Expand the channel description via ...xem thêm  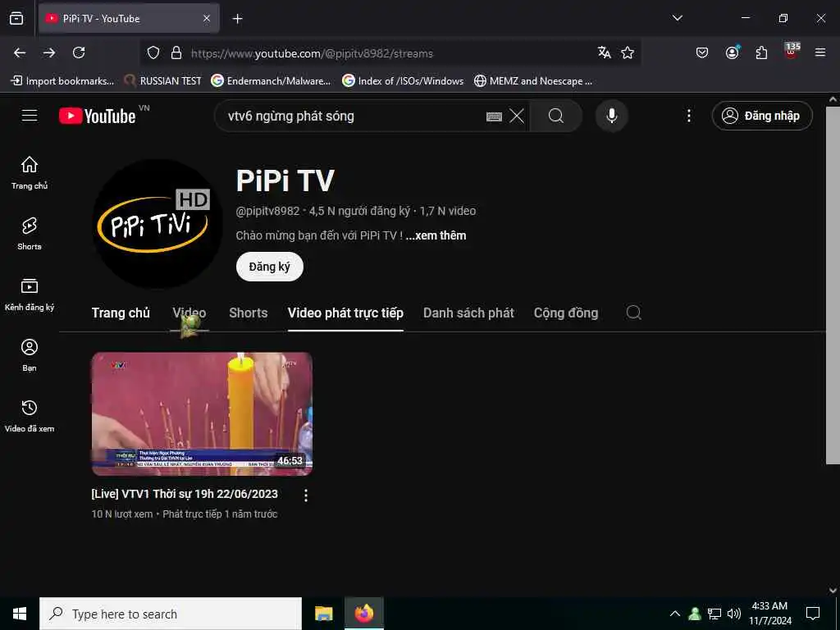(x=436, y=235)
